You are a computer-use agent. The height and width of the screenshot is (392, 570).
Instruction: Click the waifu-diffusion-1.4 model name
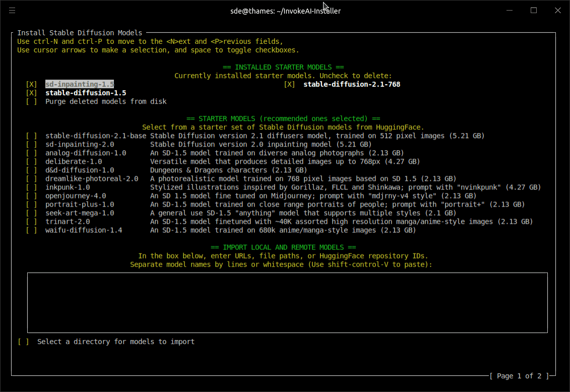(84, 230)
